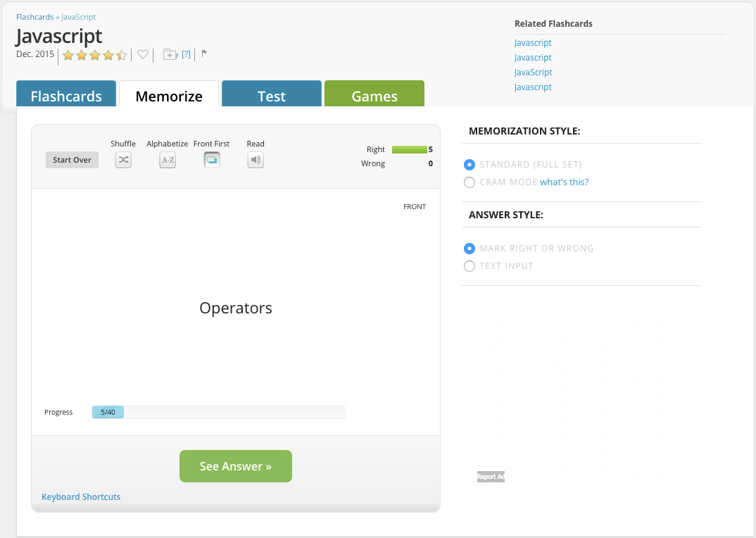Open the Games tab
The height and width of the screenshot is (538, 756).
point(374,94)
